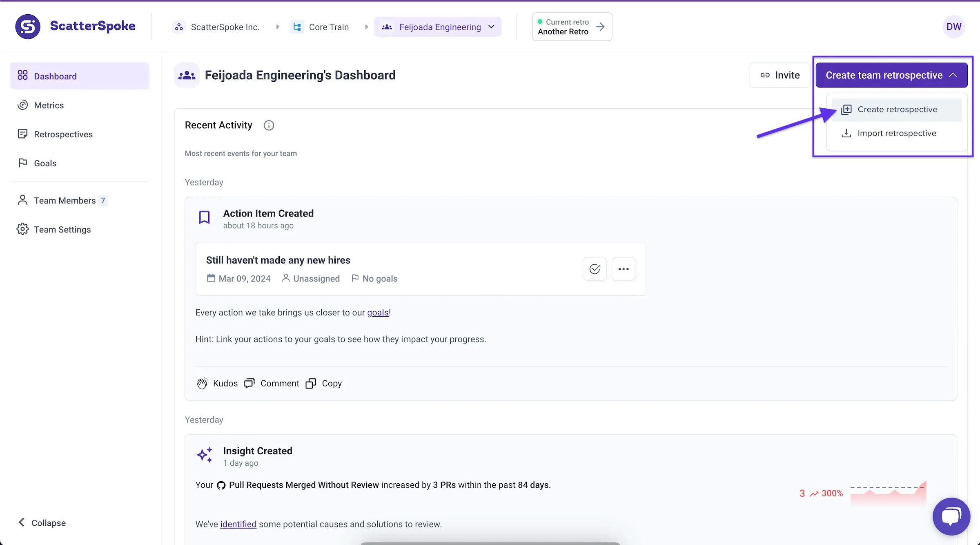Screen dimensions: 980x545
Task: Select Create retrospective menu option
Action: point(897,109)
